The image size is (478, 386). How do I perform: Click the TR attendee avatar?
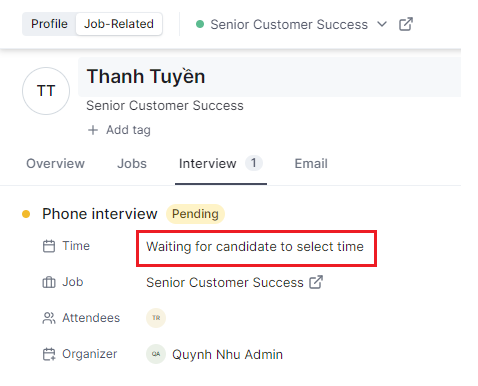[156, 318]
